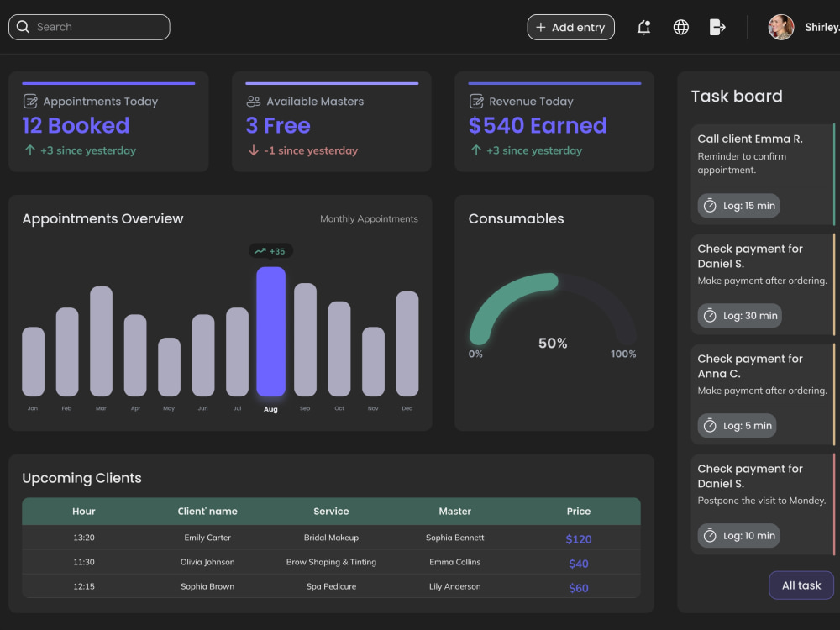Image resolution: width=840 pixels, height=630 pixels.
Task: Select the May bar in chart
Action: pos(170,367)
